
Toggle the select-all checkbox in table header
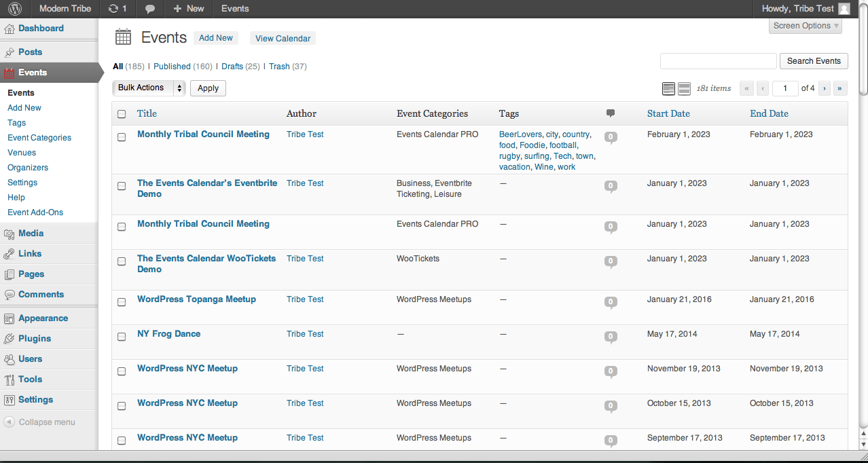pos(122,114)
